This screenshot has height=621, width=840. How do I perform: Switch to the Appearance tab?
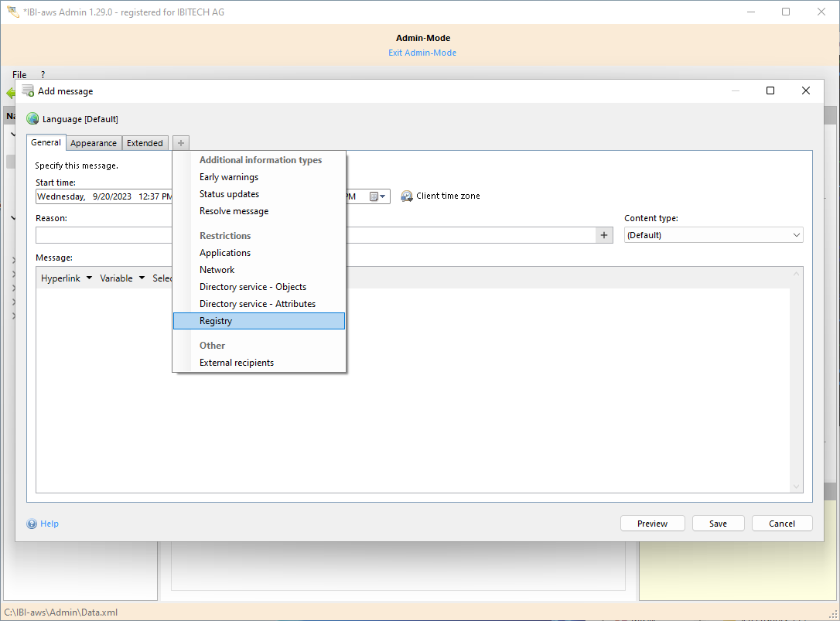[94, 143]
